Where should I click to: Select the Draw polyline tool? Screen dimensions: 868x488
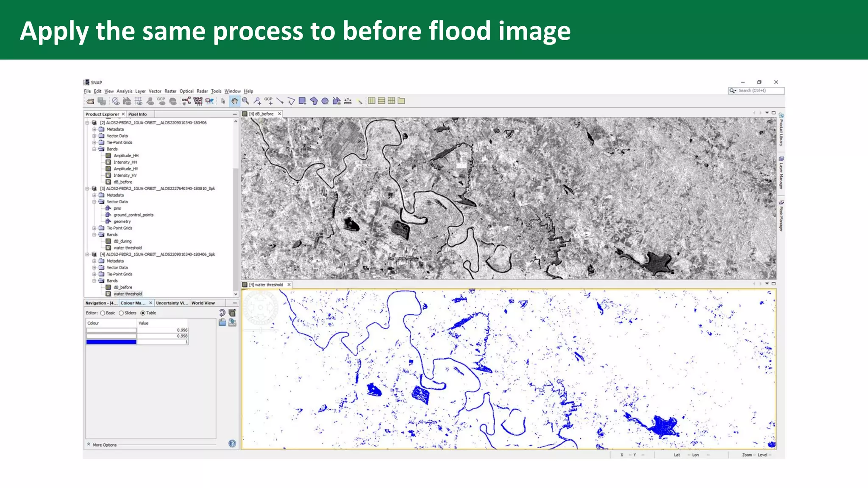click(x=291, y=101)
